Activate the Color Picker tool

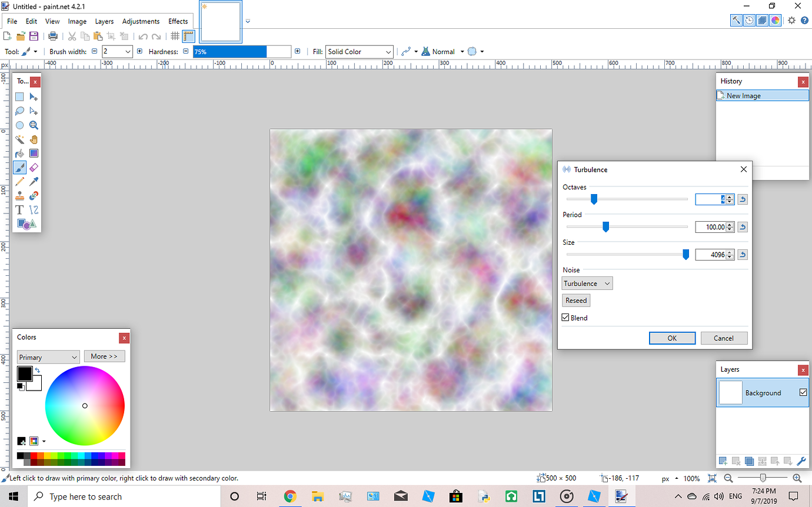tap(34, 181)
